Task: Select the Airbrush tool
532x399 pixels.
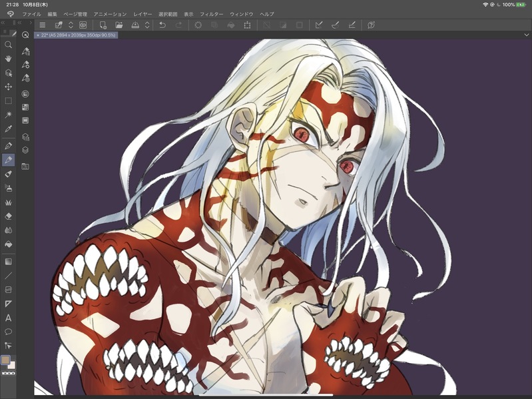Action: pyautogui.click(x=9, y=188)
